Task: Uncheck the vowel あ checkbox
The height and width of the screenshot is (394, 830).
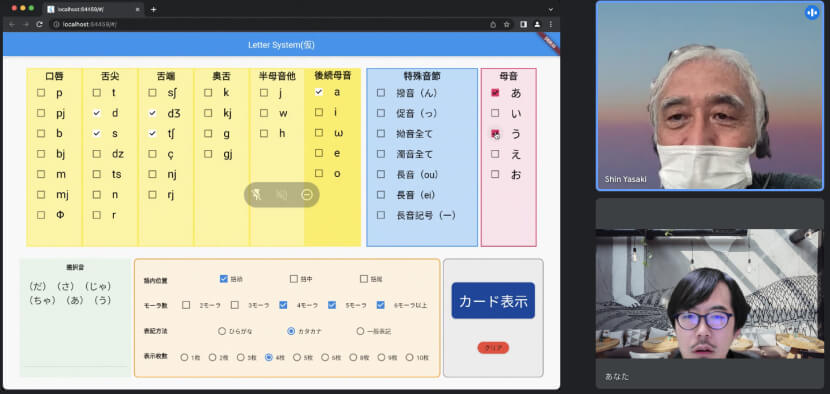Action: click(495, 92)
